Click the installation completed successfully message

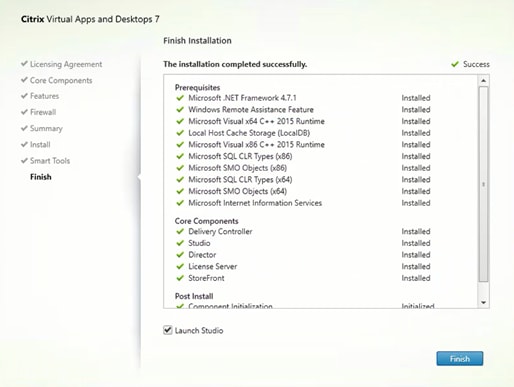point(235,64)
